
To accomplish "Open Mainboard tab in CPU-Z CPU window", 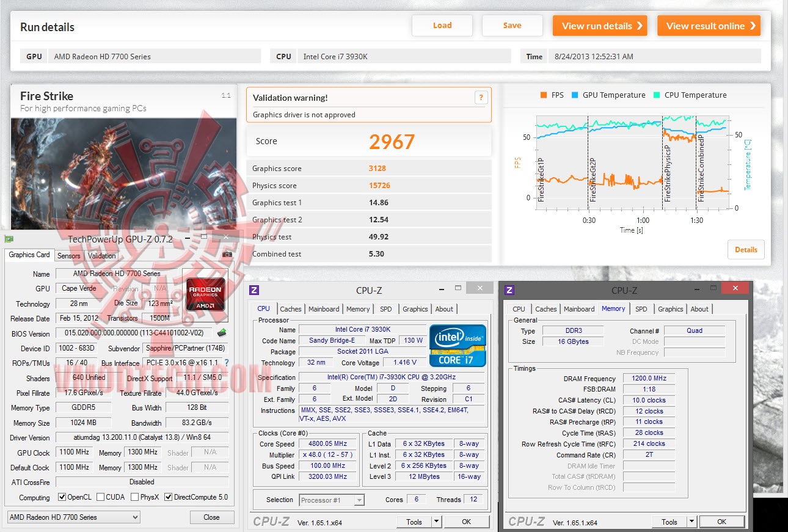I will [x=324, y=309].
